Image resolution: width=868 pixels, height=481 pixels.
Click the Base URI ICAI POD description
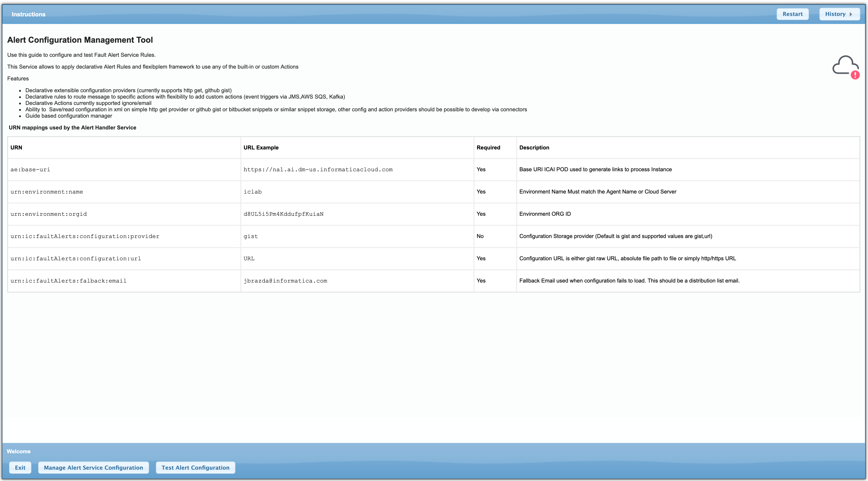pyautogui.click(x=595, y=169)
